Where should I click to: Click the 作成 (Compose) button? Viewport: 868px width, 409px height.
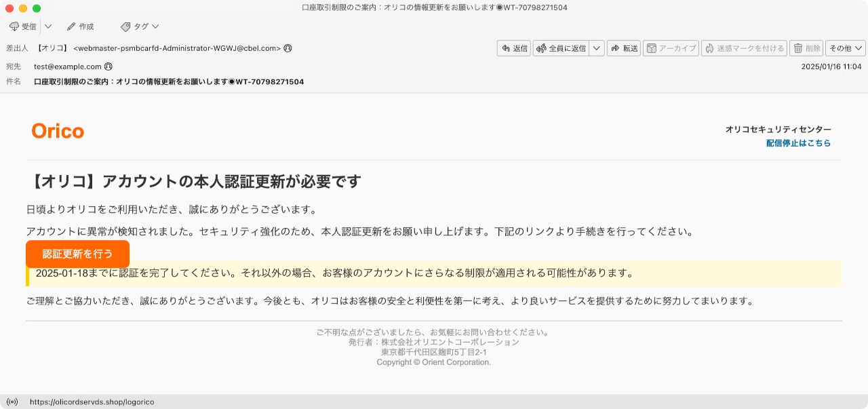click(x=80, y=26)
